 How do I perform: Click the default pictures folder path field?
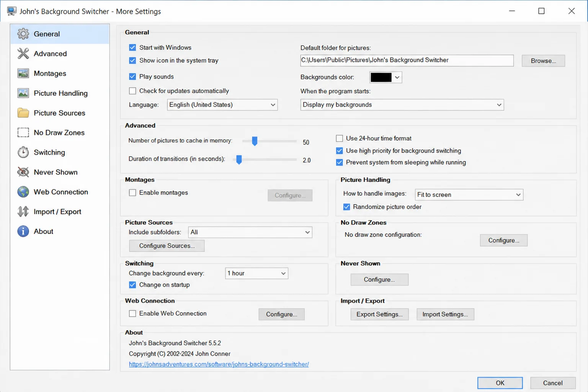click(x=407, y=60)
